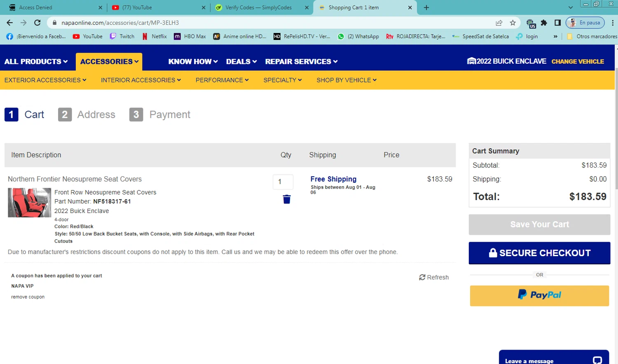
Task: Expand the REPAIR SERVICES menu
Action: point(301,61)
